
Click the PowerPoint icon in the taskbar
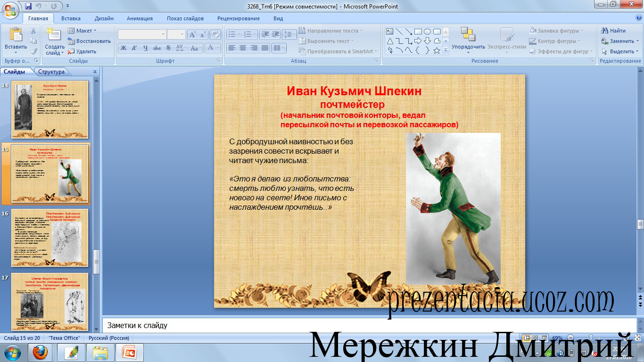(x=129, y=352)
